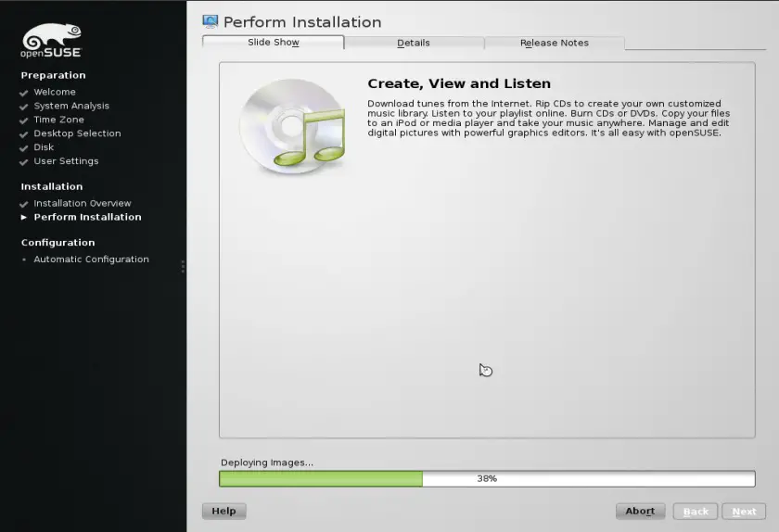
Task: Click the disabled Back button
Action: point(696,512)
